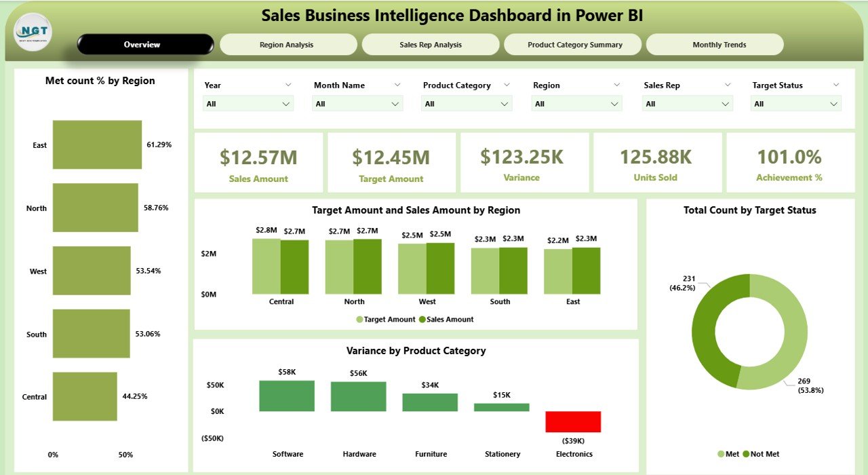Click the Software variance bar
Image resolution: width=868 pixels, height=475 pixels.
click(x=287, y=396)
